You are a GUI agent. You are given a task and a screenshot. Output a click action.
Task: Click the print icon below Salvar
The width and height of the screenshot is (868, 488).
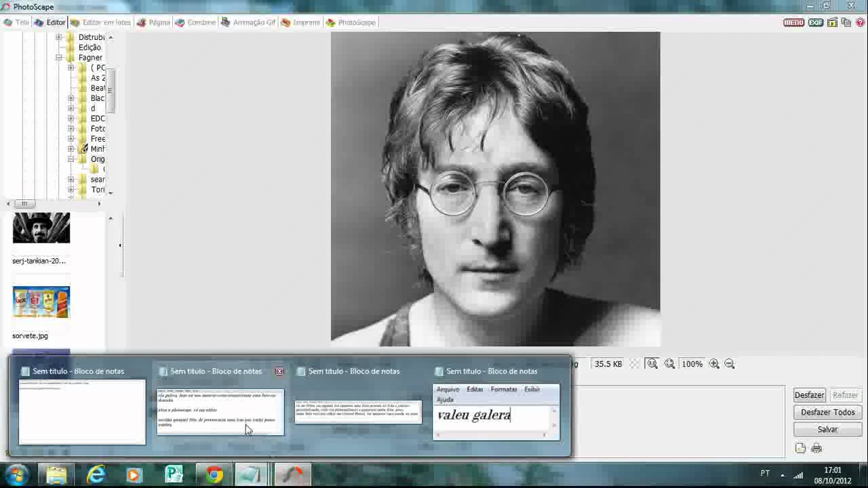(816, 448)
